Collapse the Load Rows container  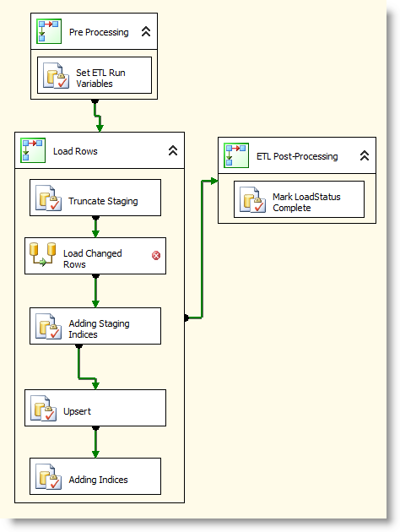173,150
